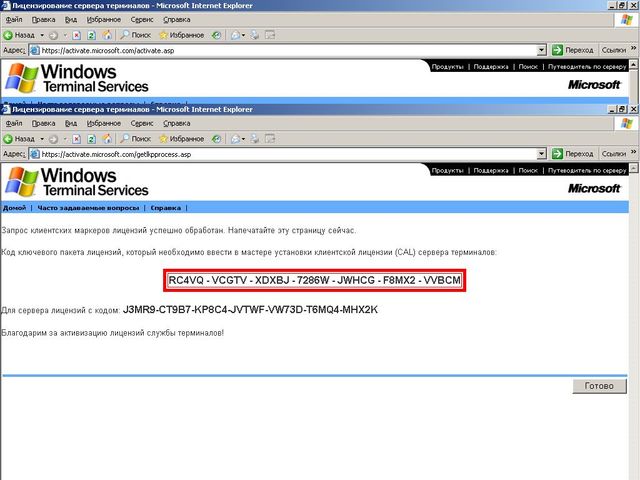640x480 pixels.
Task: Click the Переход go button in front window
Action: [x=573, y=154]
